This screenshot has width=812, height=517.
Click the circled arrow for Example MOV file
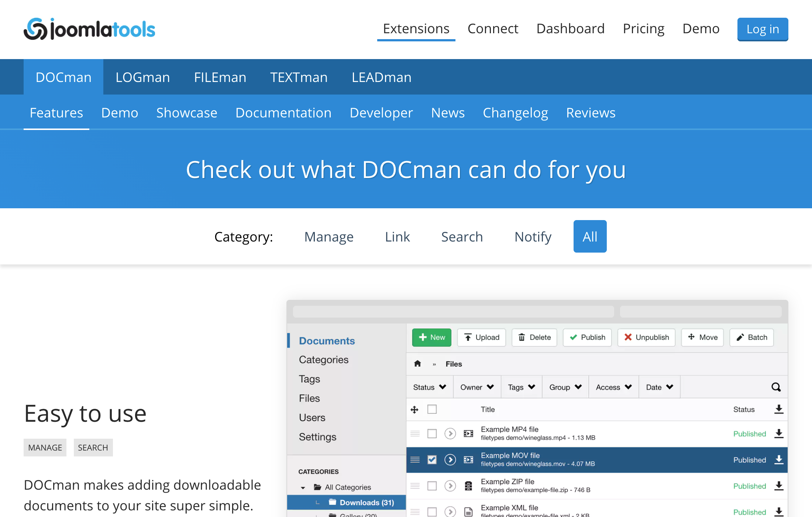450,460
